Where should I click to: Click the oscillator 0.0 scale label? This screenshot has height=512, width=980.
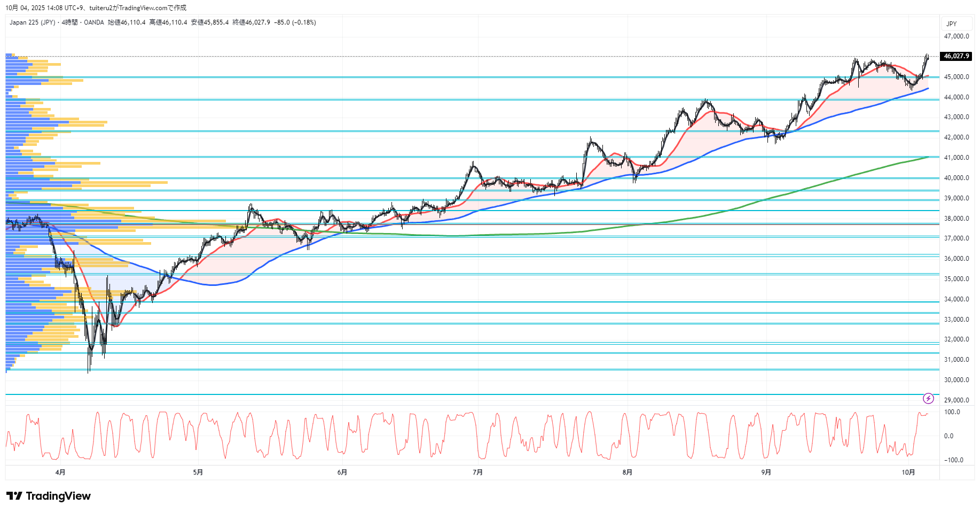pyautogui.click(x=948, y=436)
